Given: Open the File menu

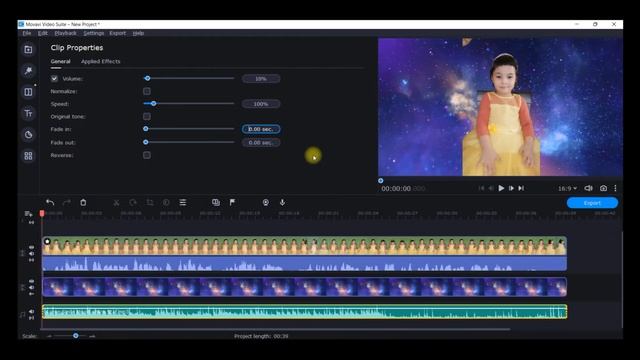Looking at the screenshot, I should [x=27, y=33].
